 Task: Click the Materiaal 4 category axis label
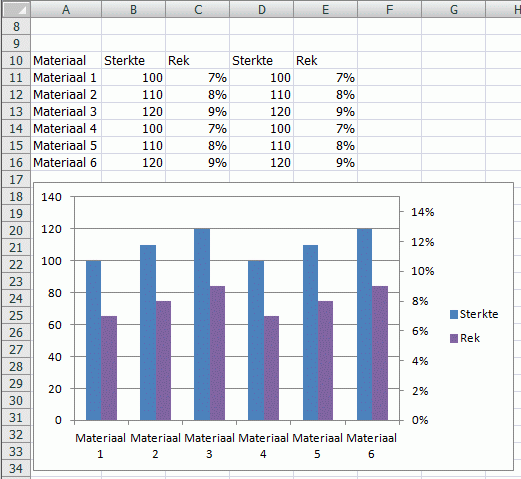[263, 446]
